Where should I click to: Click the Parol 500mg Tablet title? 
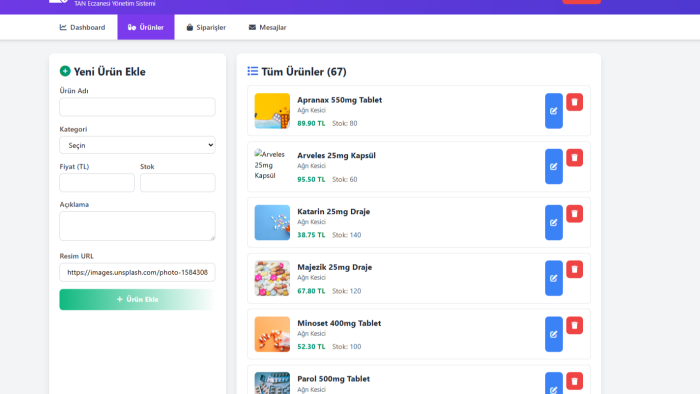point(333,379)
